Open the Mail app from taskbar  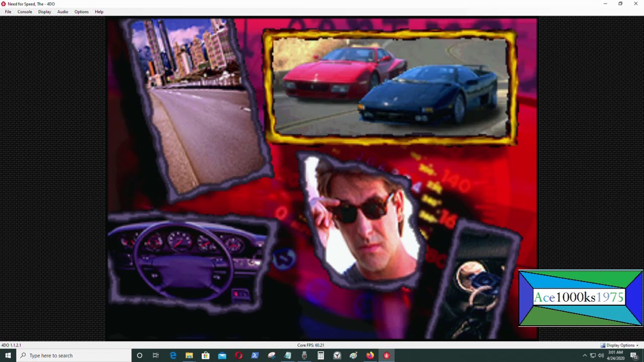222,355
